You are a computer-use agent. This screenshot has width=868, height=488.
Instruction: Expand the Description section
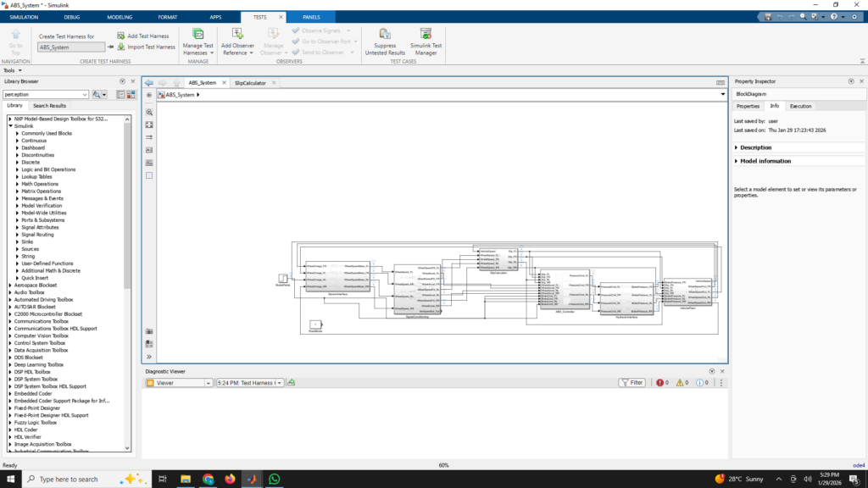point(754,147)
